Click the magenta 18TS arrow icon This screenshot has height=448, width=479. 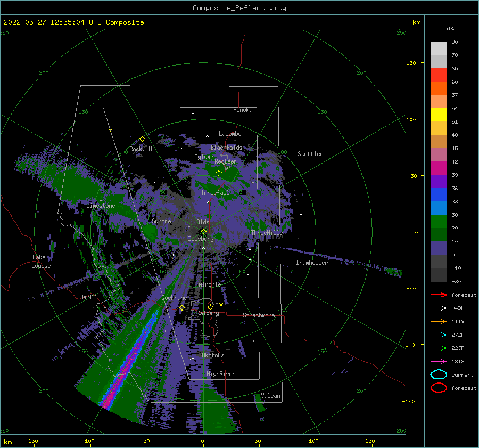(439, 362)
